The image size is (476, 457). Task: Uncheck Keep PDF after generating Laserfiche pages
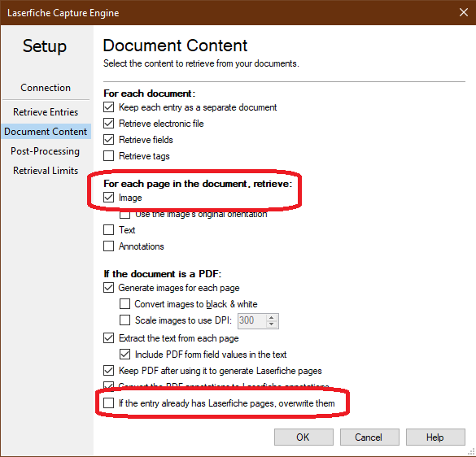108,371
